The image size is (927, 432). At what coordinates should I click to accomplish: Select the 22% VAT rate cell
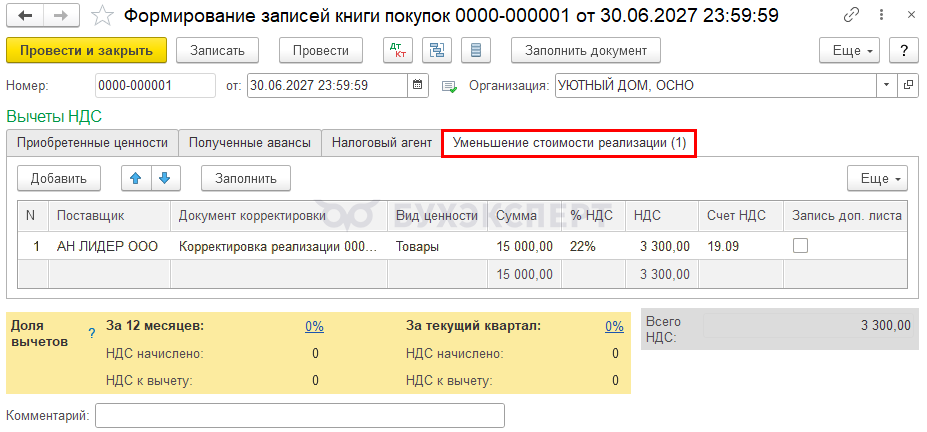click(594, 246)
